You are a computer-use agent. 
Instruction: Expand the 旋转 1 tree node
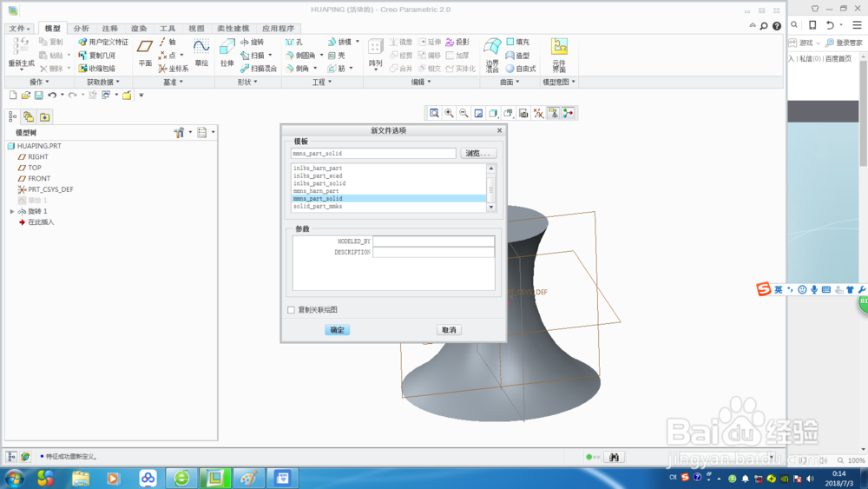click(x=12, y=212)
